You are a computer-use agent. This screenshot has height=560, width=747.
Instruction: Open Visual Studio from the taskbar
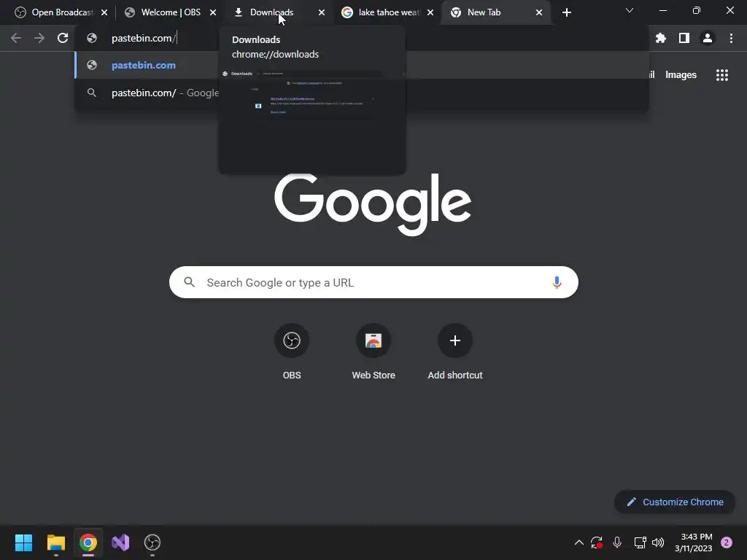point(120,542)
